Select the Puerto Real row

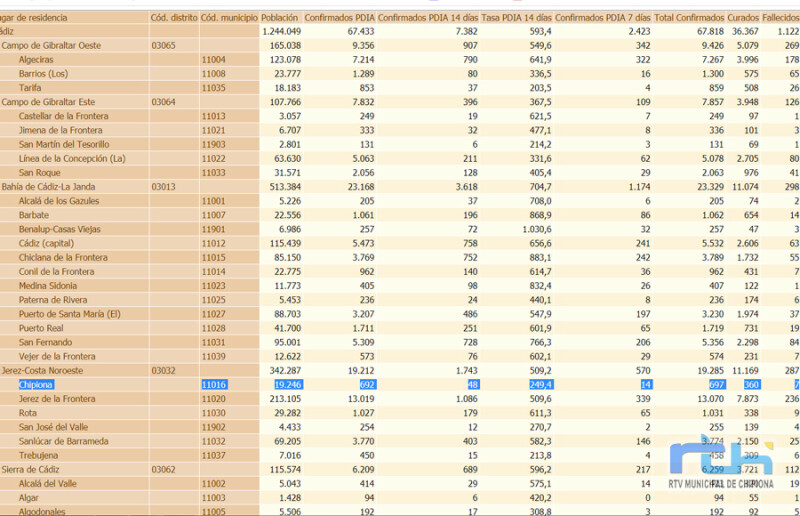(400, 328)
